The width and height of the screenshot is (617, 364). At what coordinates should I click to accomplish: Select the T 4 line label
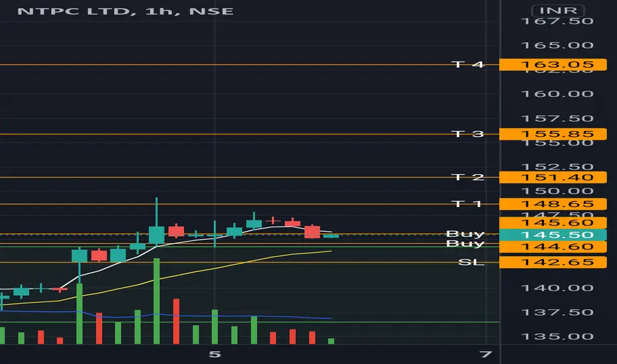pyautogui.click(x=467, y=64)
